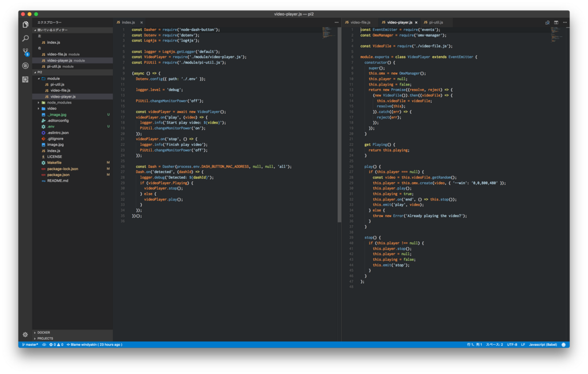
Task: Open the LICENSE file
Action: coord(72,156)
